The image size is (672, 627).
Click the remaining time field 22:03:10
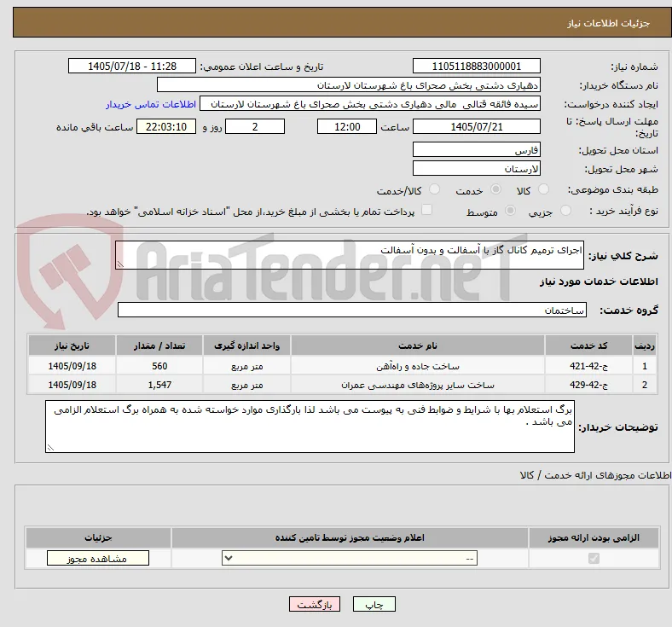[x=166, y=126]
